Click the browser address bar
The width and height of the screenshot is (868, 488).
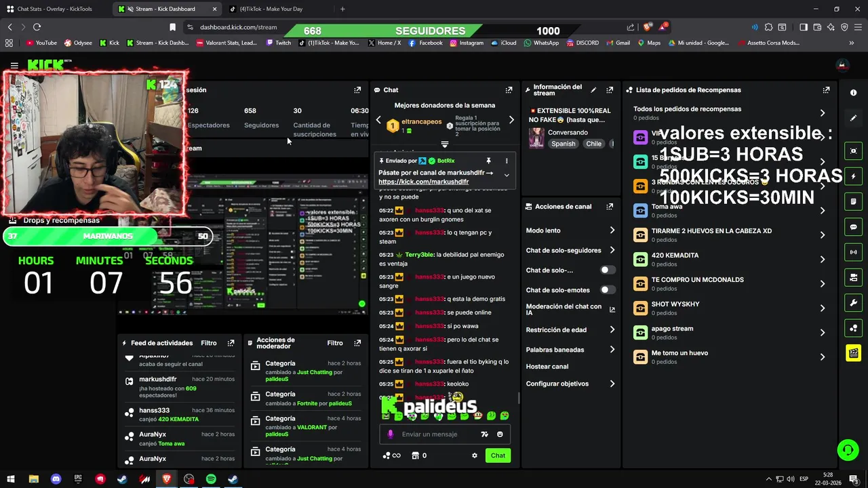point(238,27)
